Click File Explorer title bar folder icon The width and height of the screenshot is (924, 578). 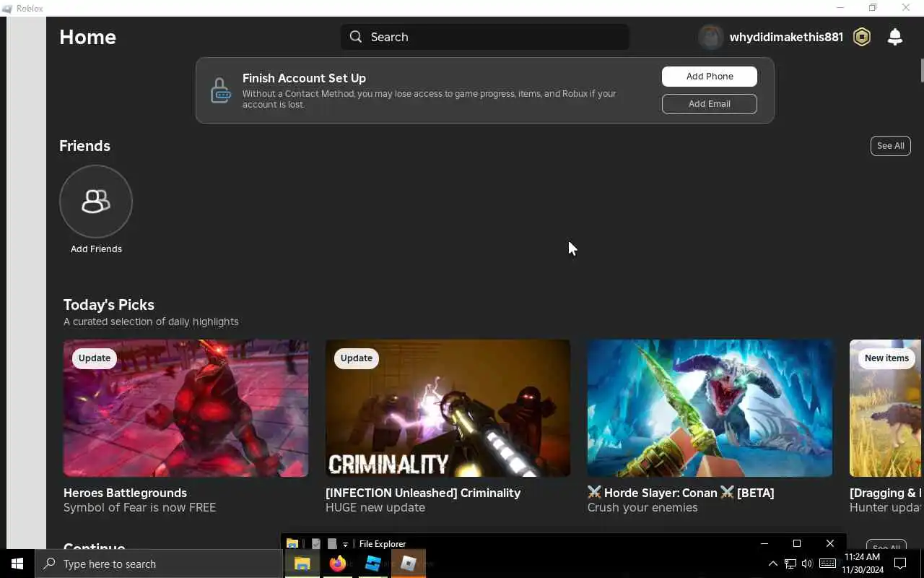292,544
